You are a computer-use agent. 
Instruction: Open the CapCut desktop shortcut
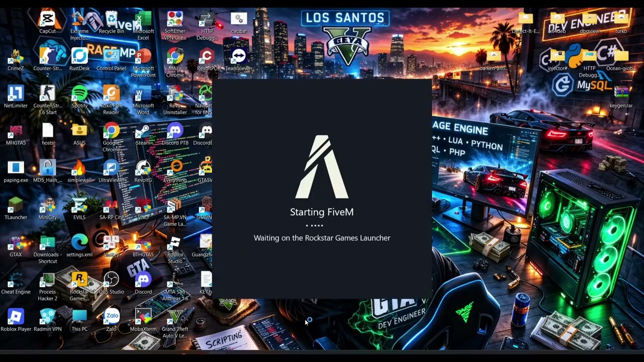coord(47,20)
